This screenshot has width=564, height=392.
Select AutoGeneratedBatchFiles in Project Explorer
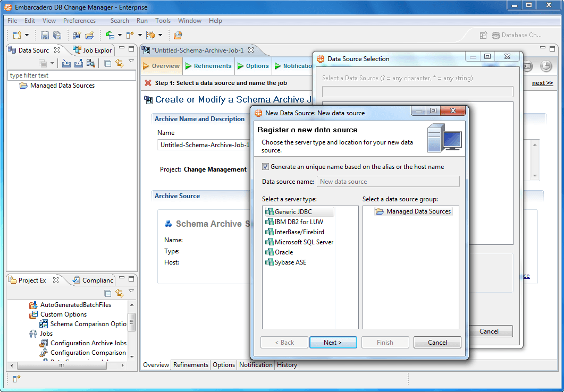(x=70, y=305)
